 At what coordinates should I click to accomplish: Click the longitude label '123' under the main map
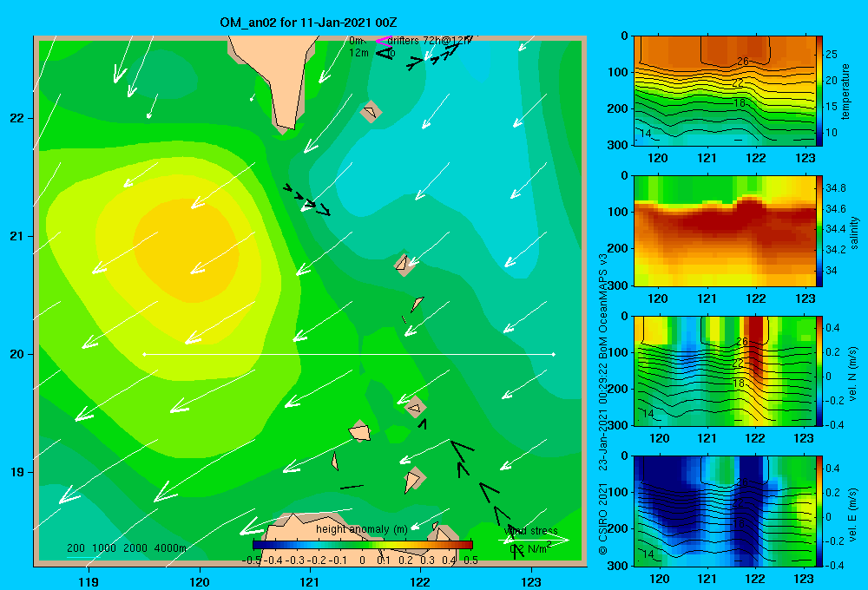[x=531, y=581]
